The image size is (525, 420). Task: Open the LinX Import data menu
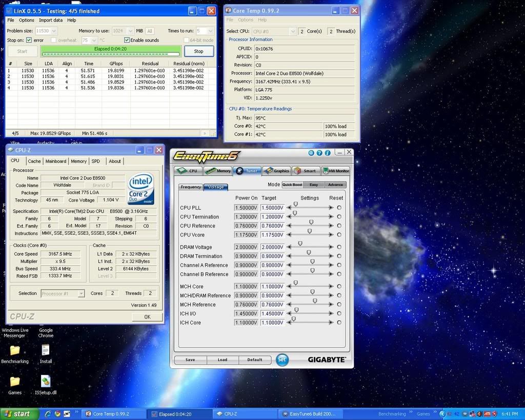(51, 20)
